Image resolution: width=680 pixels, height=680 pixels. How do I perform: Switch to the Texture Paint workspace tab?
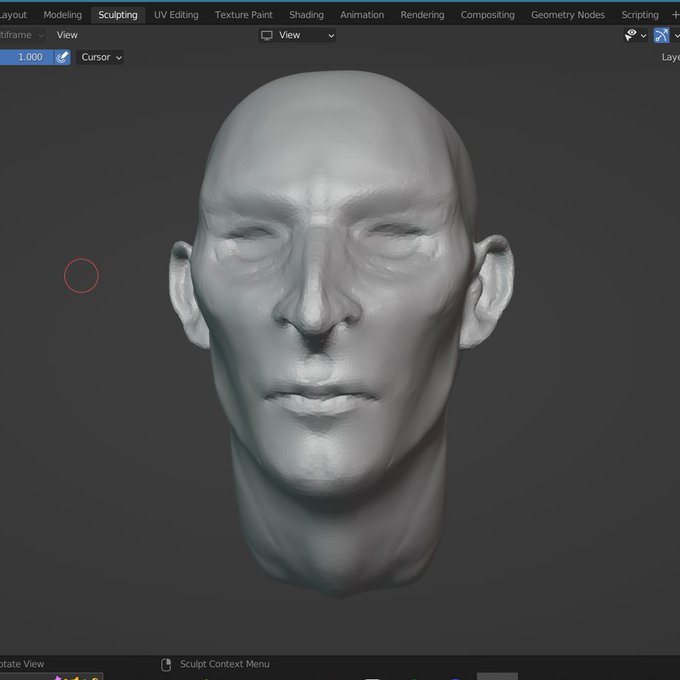[x=244, y=15]
